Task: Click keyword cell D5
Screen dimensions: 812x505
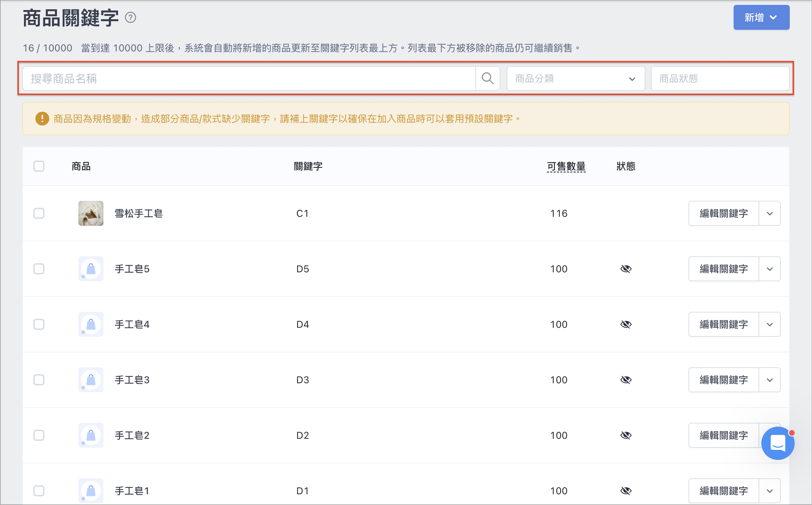Action: pyautogui.click(x=303, y=269)
